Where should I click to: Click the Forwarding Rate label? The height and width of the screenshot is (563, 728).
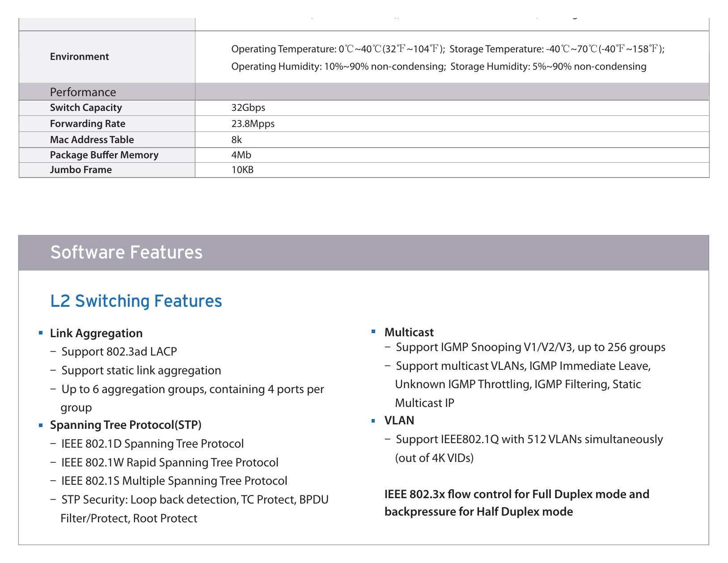pos(88,124)
